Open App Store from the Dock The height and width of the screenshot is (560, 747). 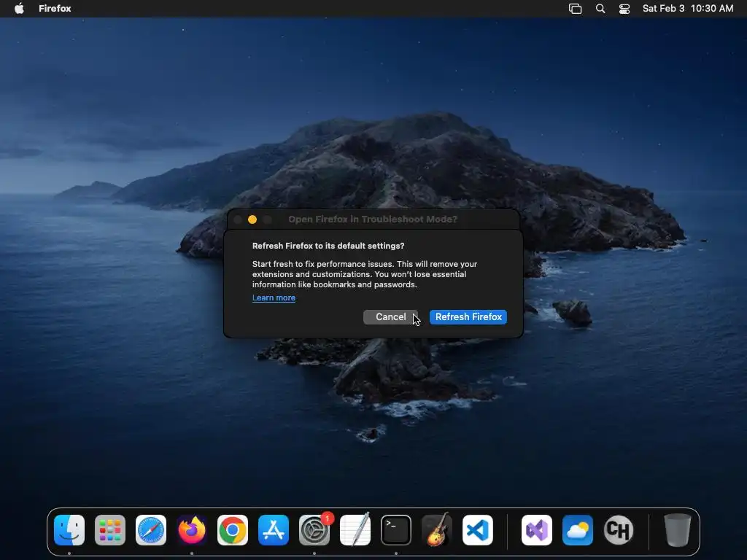(x=274, y=530)
